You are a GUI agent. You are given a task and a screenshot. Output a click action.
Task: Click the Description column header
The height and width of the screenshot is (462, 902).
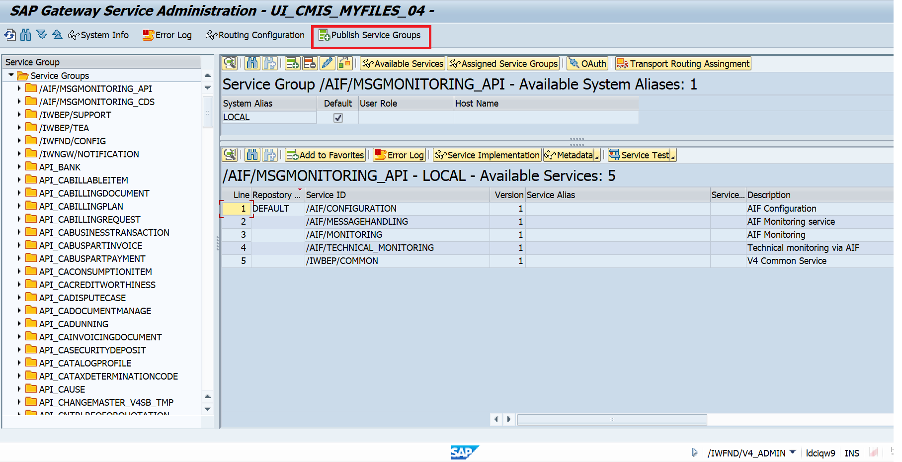coord(821,195)
